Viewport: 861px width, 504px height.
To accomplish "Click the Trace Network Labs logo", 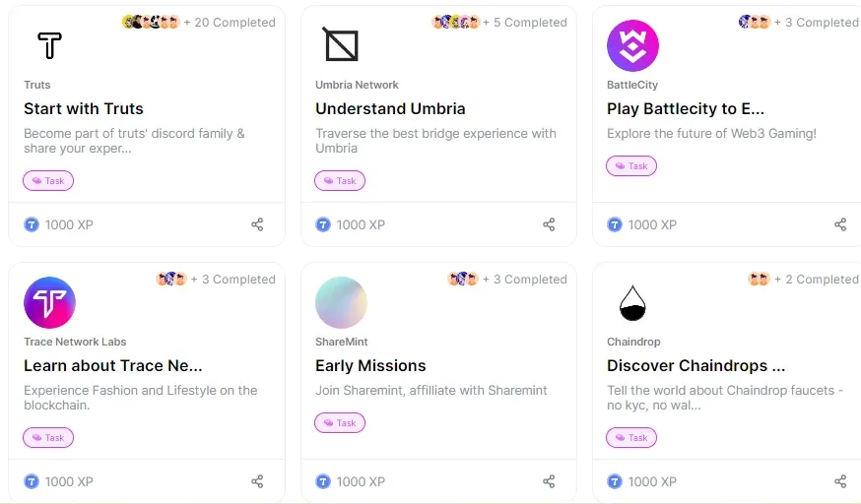I will pyautogui.click(x=49, y=303).
